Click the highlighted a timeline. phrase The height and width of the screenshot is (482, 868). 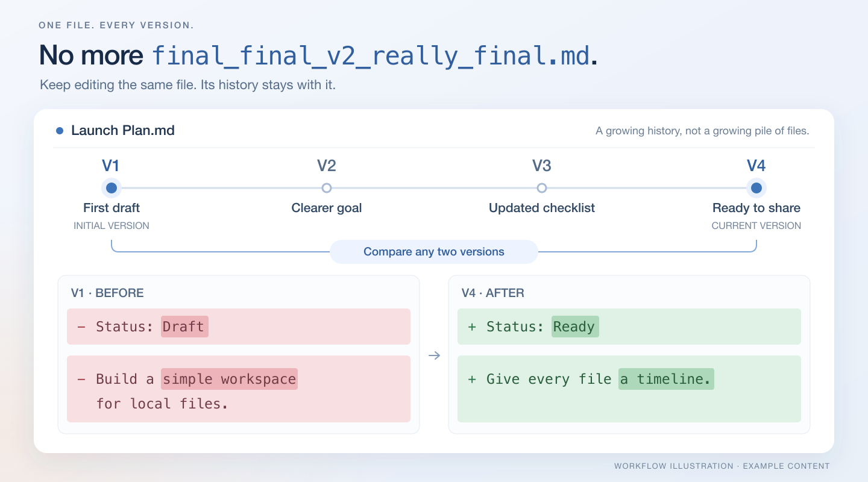(666, 379)
